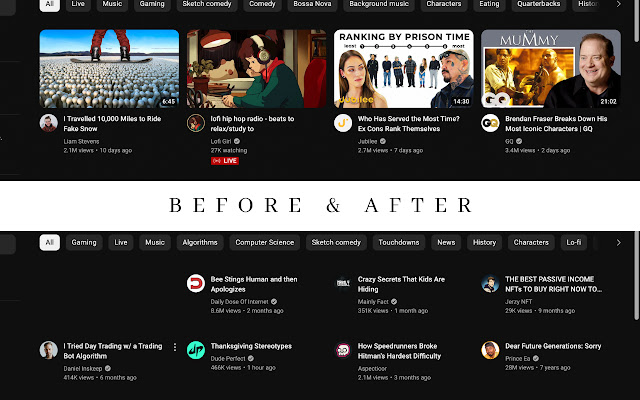
Task: Click the red LIVE badge under Lofi Girl
Action: (225, 161)
